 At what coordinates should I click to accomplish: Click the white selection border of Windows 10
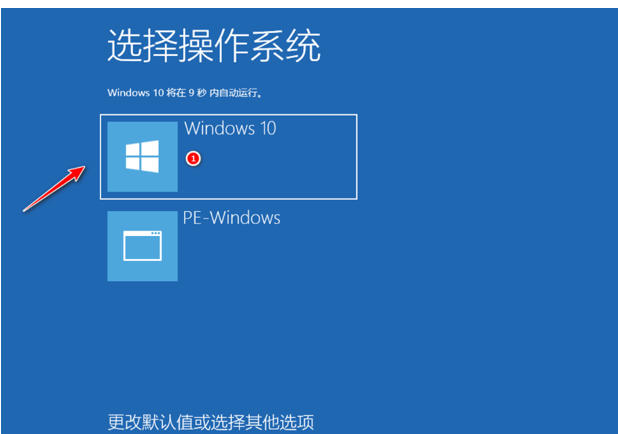point(229,115)
